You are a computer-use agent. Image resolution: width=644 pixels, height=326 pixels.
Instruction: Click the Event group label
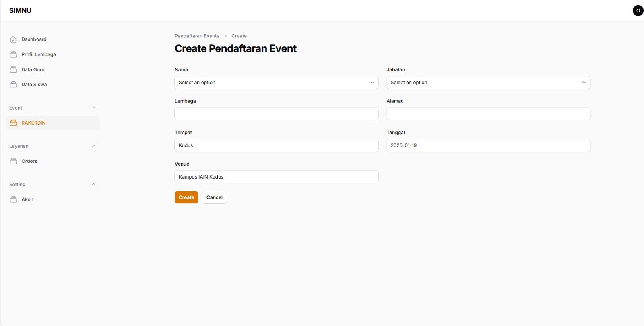(16, 108)
